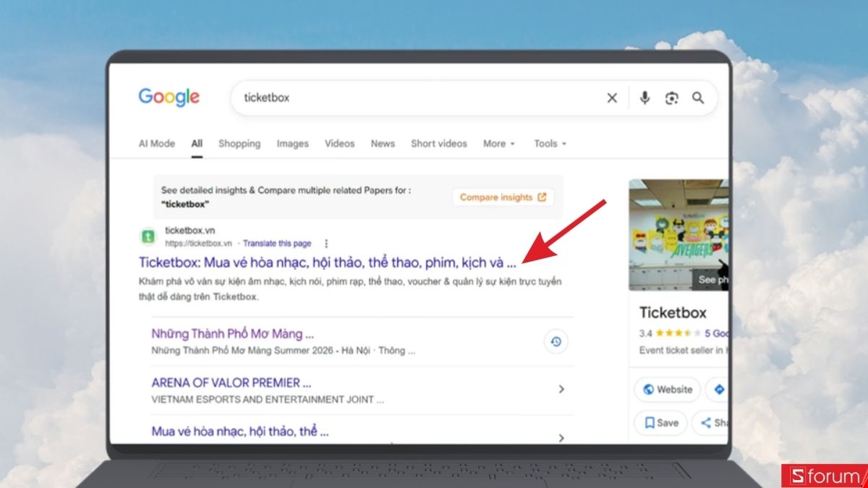Save Ticketbox with the Save button
Screen dimensions: 868x488
pos(662,423)
